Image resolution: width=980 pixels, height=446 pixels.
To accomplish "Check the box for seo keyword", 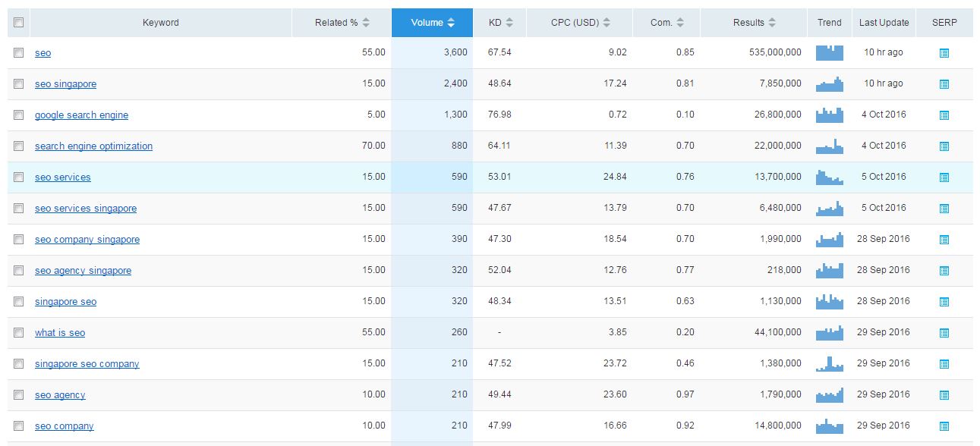I will [18, 53].
